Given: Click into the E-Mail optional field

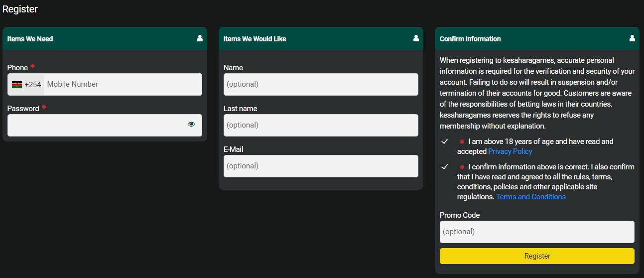Looking at the screenshot, I should [x=321, y=166].
